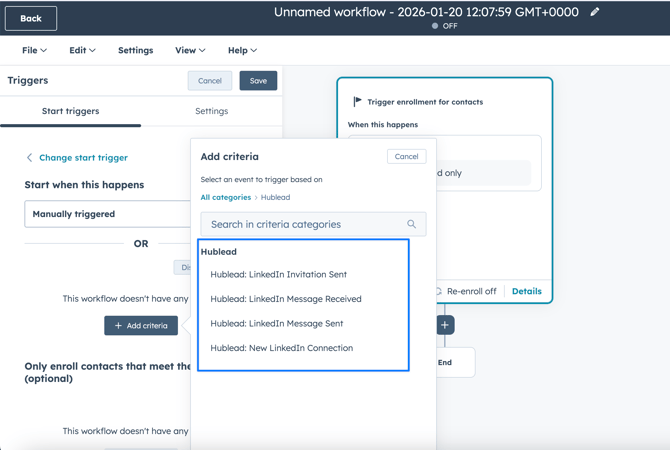Screen dimensions: 670x450
Task: Expand the View menu
Action: coord(190,50)
